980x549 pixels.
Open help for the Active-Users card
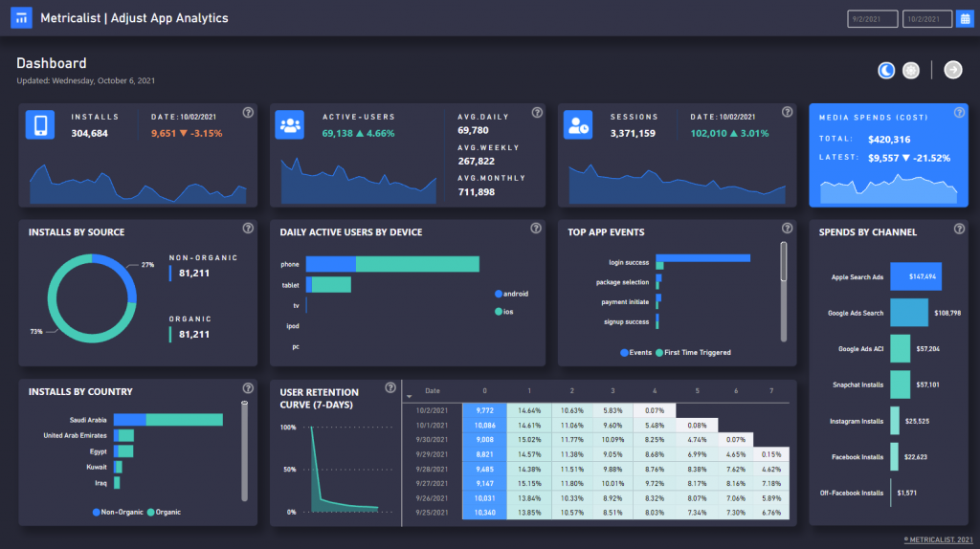pos(535,113)
